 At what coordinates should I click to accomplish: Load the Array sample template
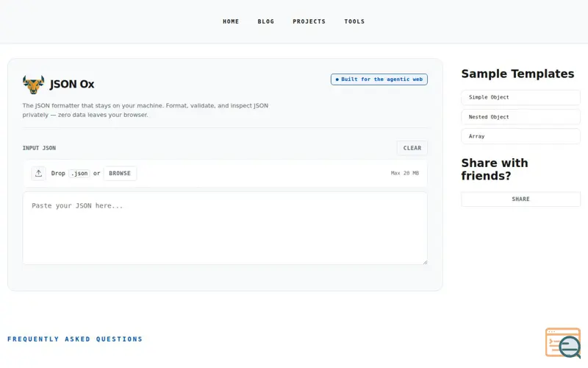click(520, 136)
